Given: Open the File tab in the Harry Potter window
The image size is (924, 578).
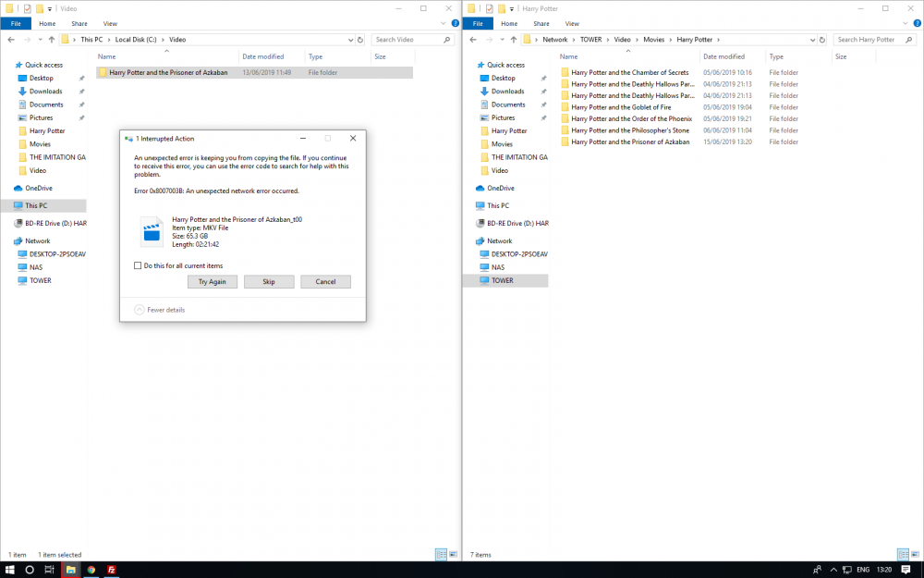Looking at the screenshot, I should tap(478, 24).
